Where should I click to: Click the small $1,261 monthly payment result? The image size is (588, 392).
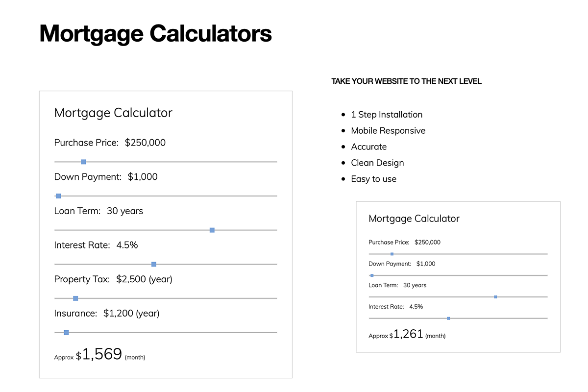[408, 334]
